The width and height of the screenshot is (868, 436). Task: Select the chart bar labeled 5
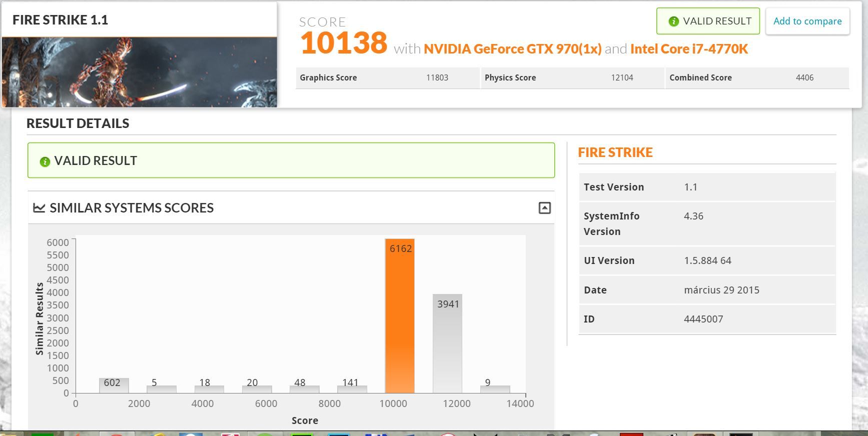pyautogui.click(x=161, y=389)
